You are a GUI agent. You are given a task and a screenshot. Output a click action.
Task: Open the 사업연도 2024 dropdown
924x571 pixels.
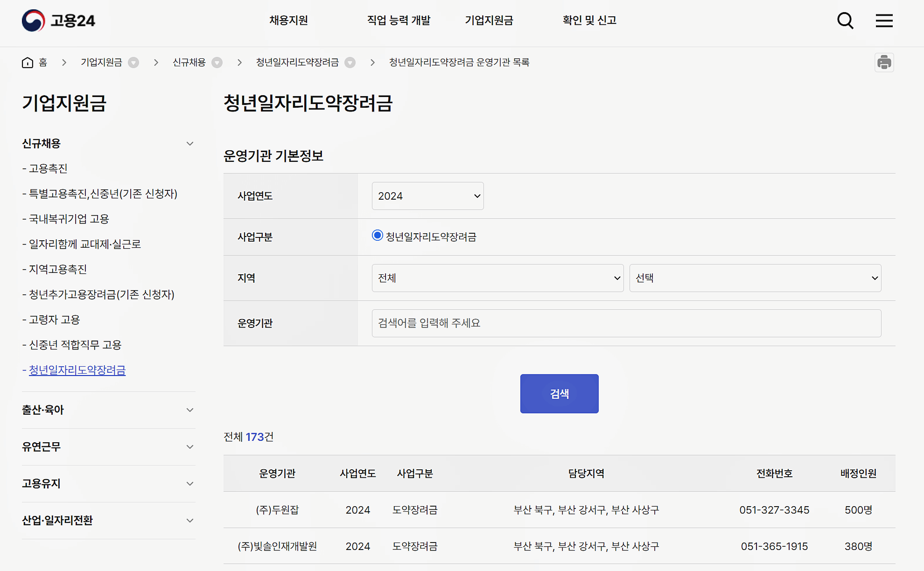[x=427, y=196]
